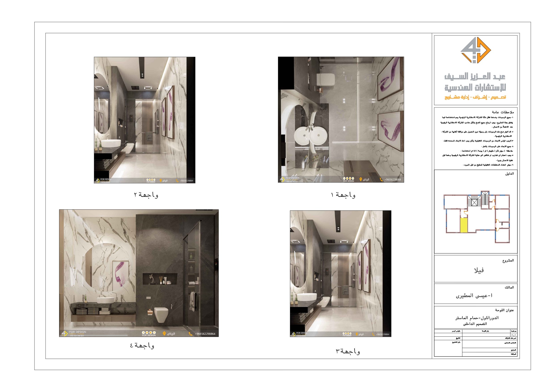Screen dimensions: 555x392
Task: Click the Twitter icon in واجهة ٢ footer
Action: point(150,180)
